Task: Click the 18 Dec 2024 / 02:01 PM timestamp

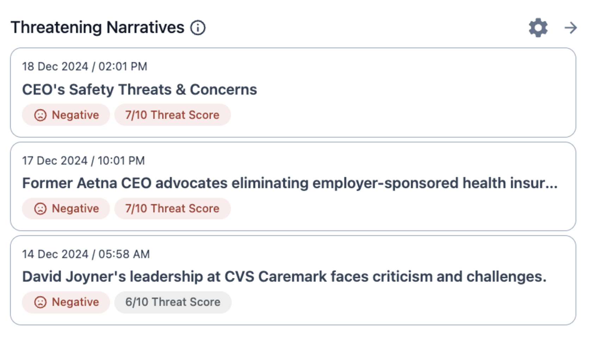Action: coord(85,67)
